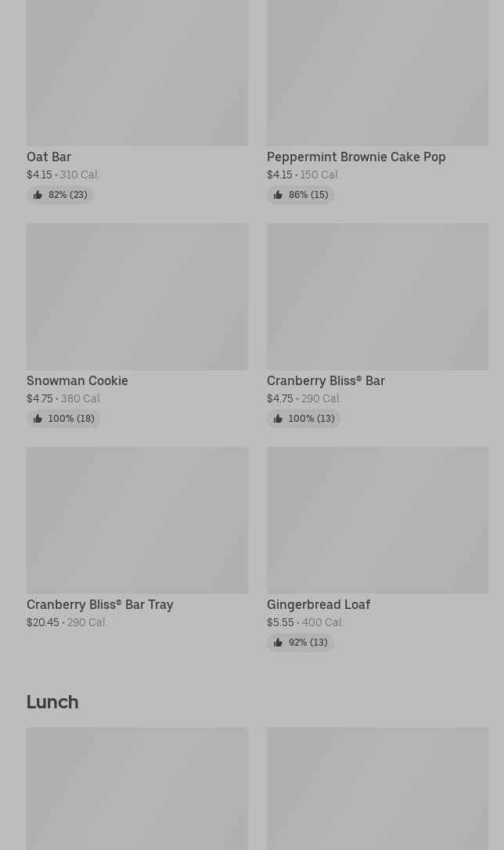Click the Peppermint Brownie Cake Pop title
The width and height of the screenshot is (504, 850).
point(356,157)
